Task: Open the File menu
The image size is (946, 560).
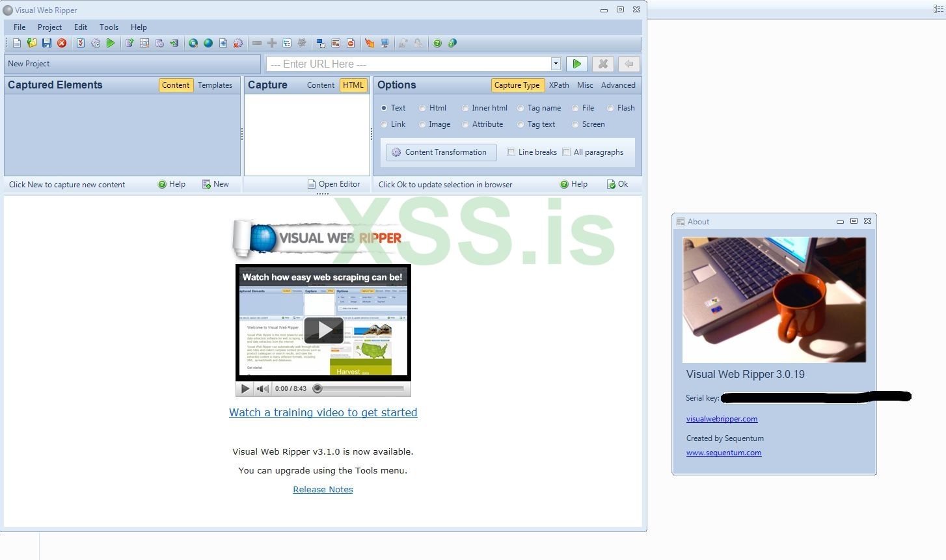Action: pos(20,27)
